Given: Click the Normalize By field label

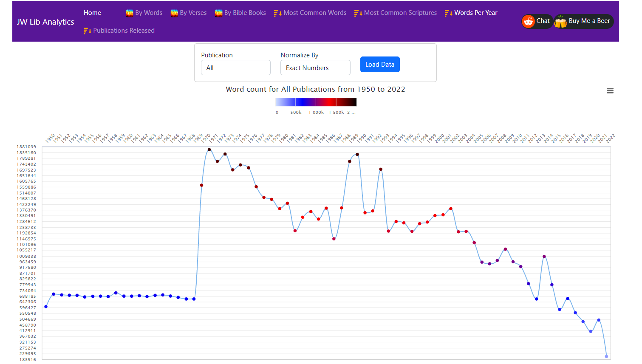Looking at the screenshot, I should pyautogui.click(x=300, y=55).
